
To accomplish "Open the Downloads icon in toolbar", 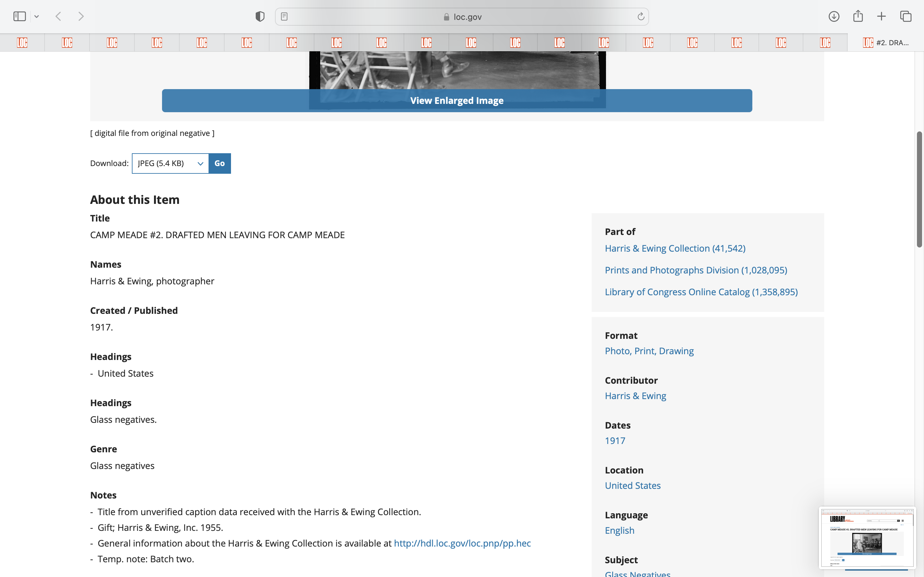I will click(x=834, y=16).
